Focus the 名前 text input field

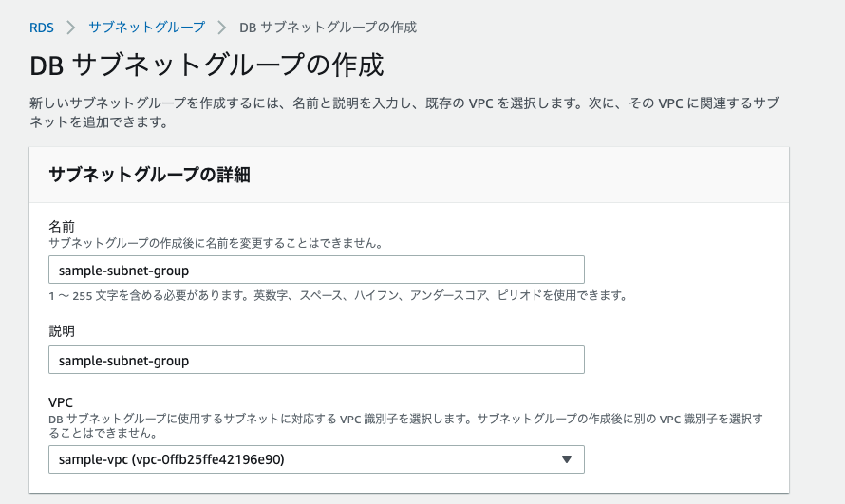(x=315, y=271)
